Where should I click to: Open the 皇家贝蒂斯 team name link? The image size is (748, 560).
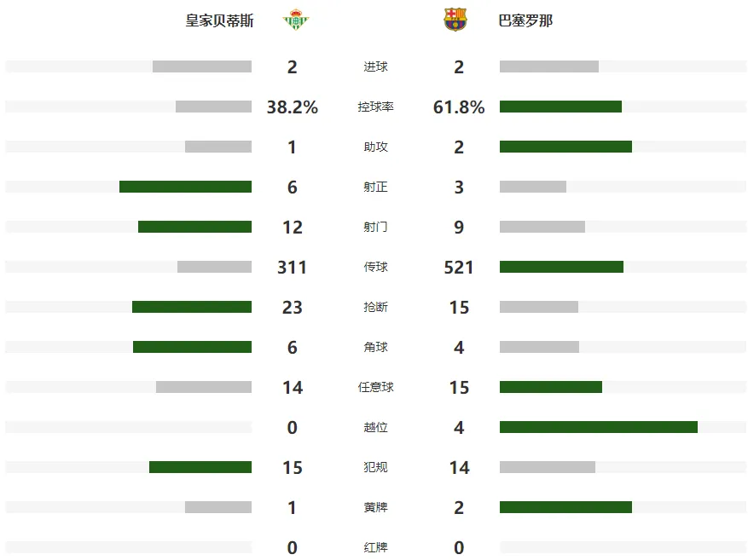(x=219, y=20)
